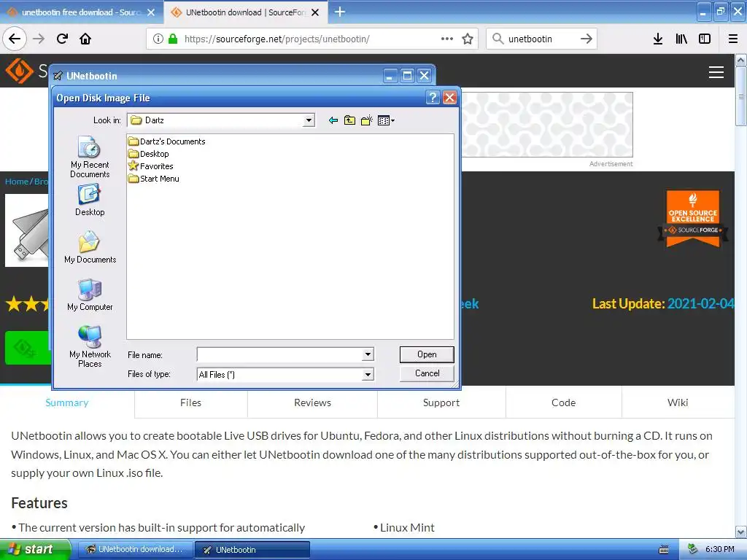The height and width of the screenshot is (560, 747).
Task: Switch to 'unetbootin free download' tab
Action: 81,12
